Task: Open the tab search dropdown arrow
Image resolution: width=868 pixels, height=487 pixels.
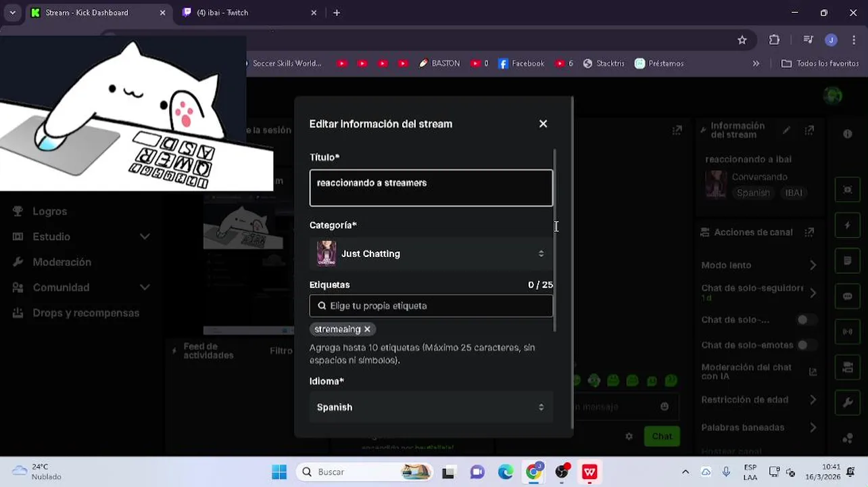Action: click(12, 12)
